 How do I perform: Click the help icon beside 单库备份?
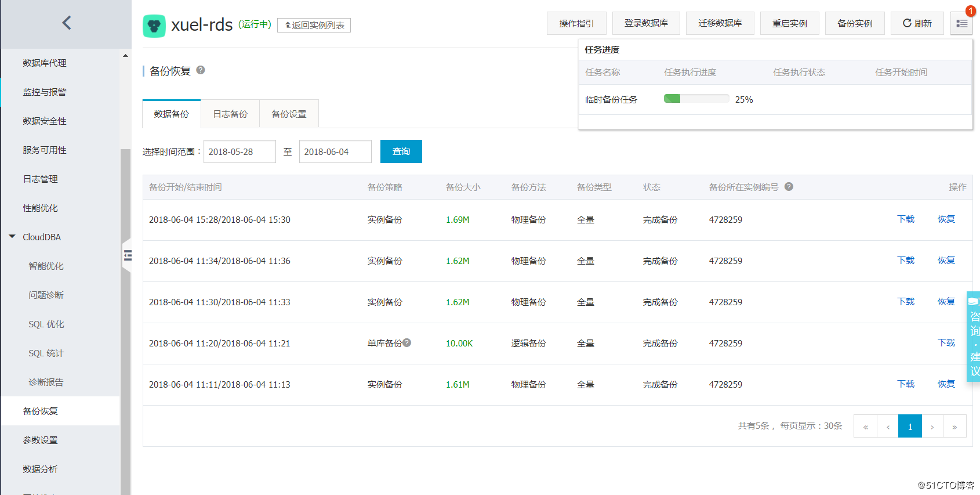click(x=407, y=343)
